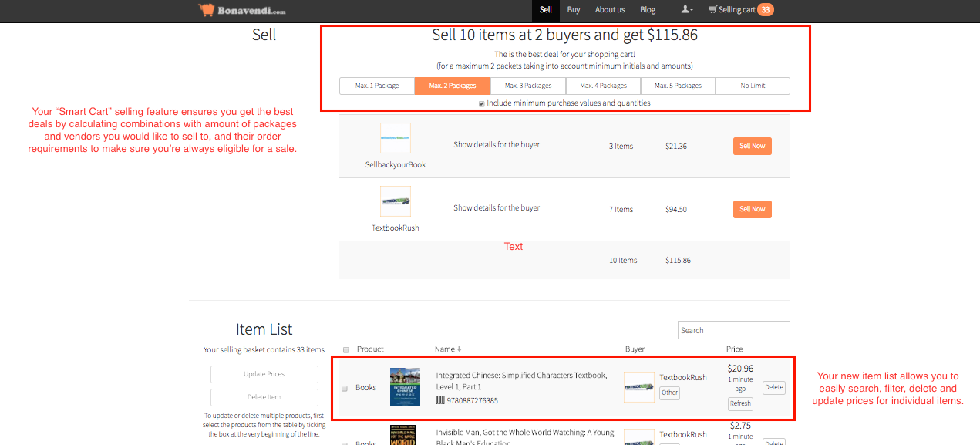Sell Now to TextbookRush
This screenshot has height=445, width=980.
pyautogui.click(x=752, y=209)
